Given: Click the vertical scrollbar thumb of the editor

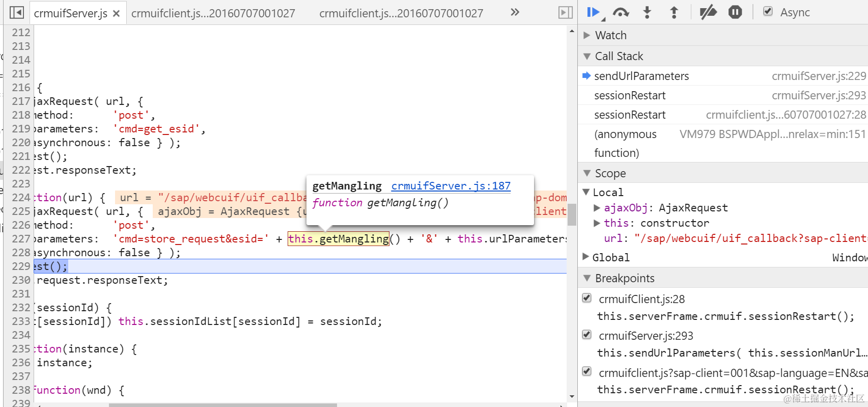Looking at the screenshot, I should pyautogui.click(x=572, y=214).
